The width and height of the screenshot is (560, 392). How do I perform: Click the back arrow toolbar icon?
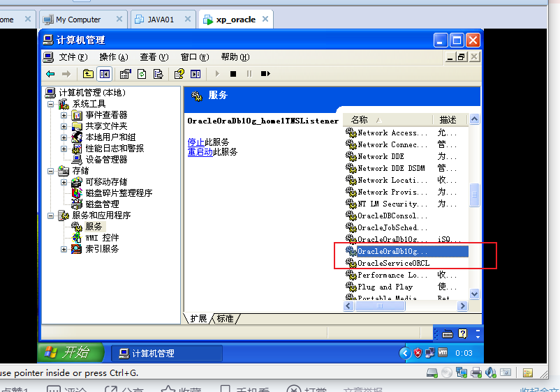tap(50, 74)
